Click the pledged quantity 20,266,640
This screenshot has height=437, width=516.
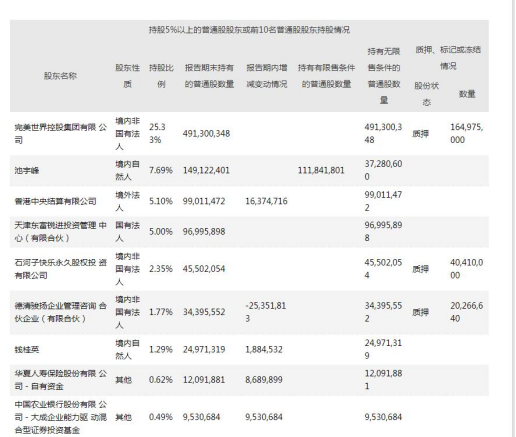[x=467, y=312]
